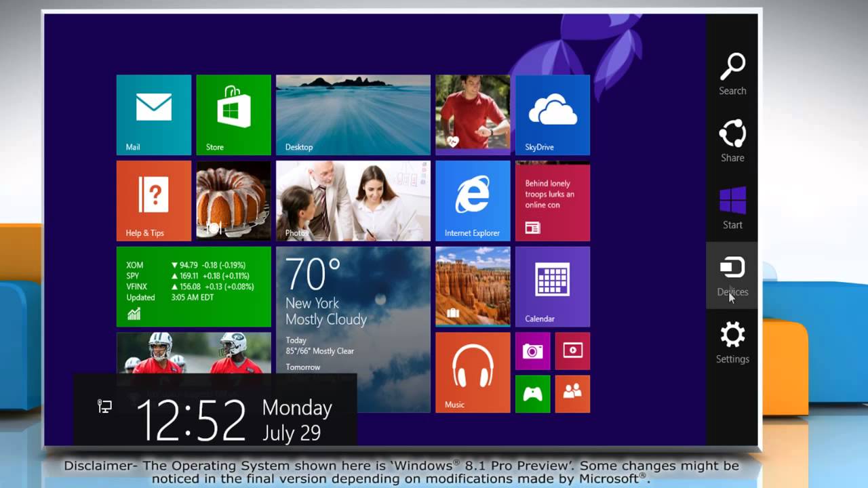
Task: Open the Food & Drink cake tile
Action: (x=233, y=201)
